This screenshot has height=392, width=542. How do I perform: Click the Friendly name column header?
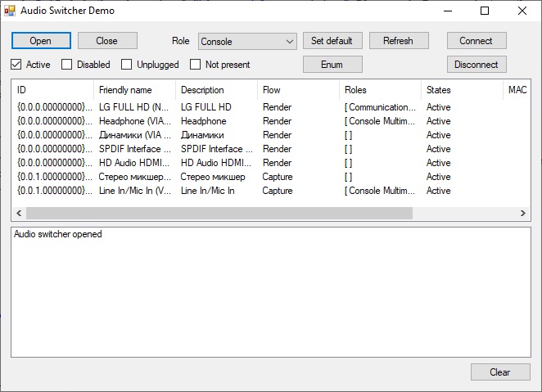(135, 90)
